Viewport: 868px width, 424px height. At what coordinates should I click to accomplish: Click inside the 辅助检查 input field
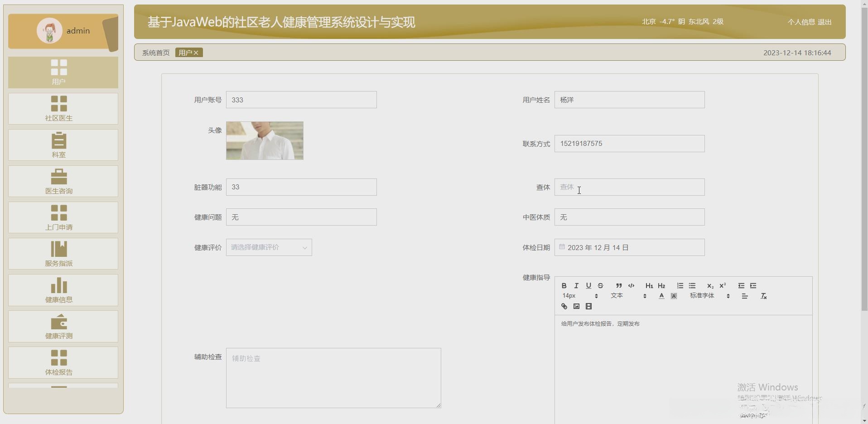[x=333, y=378]
